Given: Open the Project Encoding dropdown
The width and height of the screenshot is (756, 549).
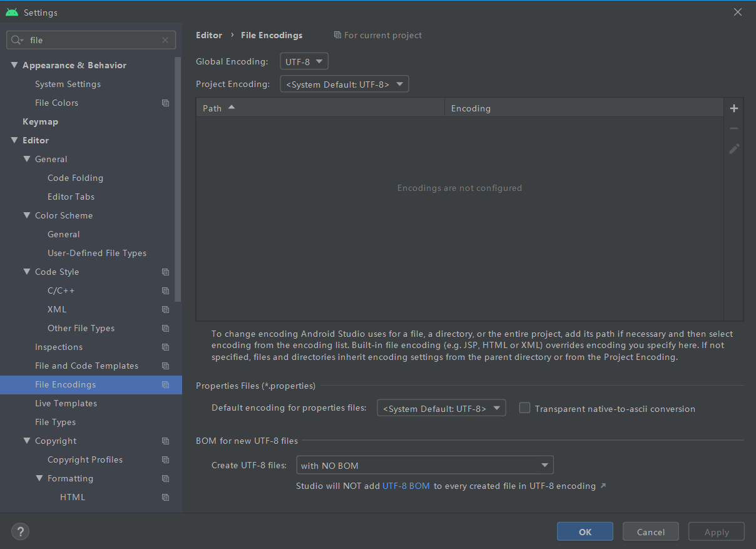Looking at the screenshot, I should click(x=344, y=84).
